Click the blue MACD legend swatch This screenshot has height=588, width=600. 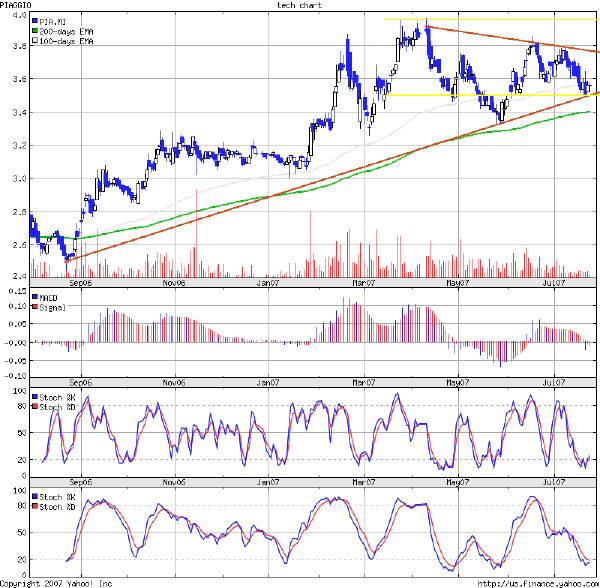pos(35,298)
